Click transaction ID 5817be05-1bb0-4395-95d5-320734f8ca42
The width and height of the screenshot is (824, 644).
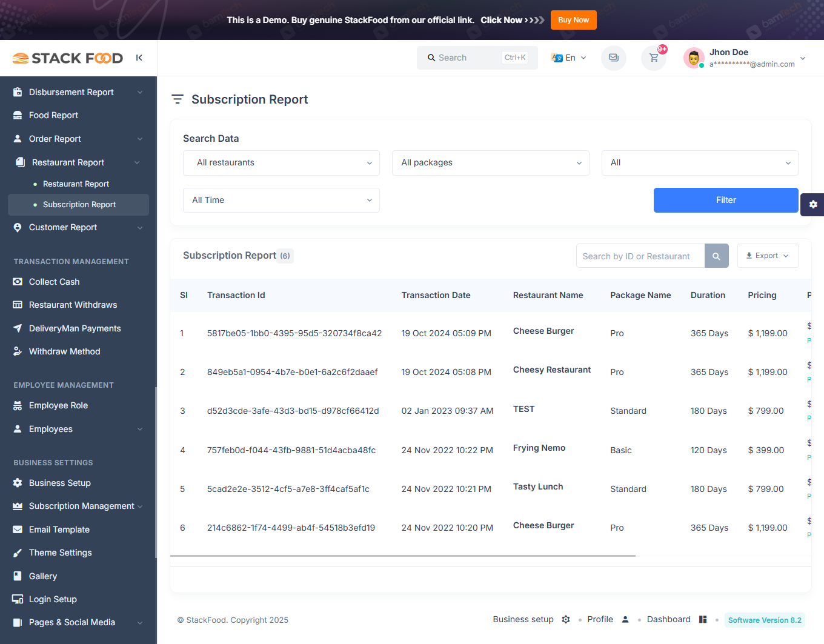[x=294, y=333]
